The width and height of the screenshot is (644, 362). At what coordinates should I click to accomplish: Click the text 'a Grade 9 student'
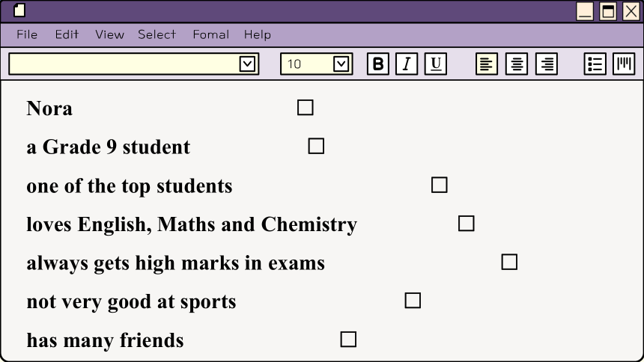[x=109, y=147]
